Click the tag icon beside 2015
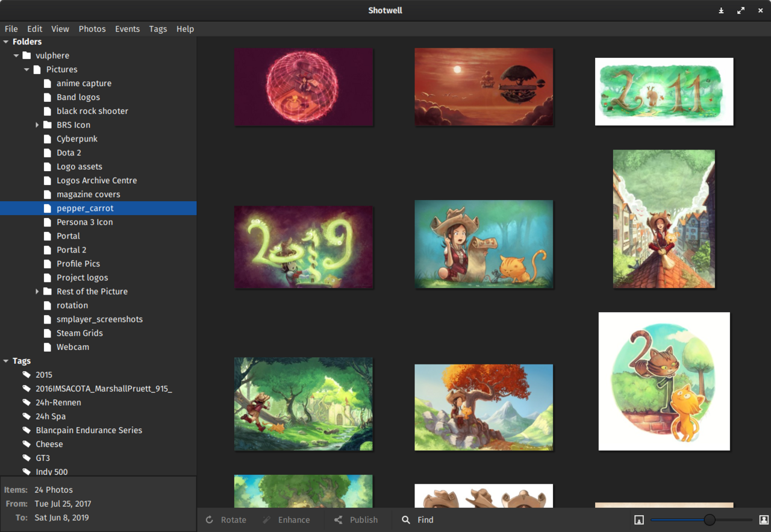This screenshot has height=532, width=771. point(27,375)
